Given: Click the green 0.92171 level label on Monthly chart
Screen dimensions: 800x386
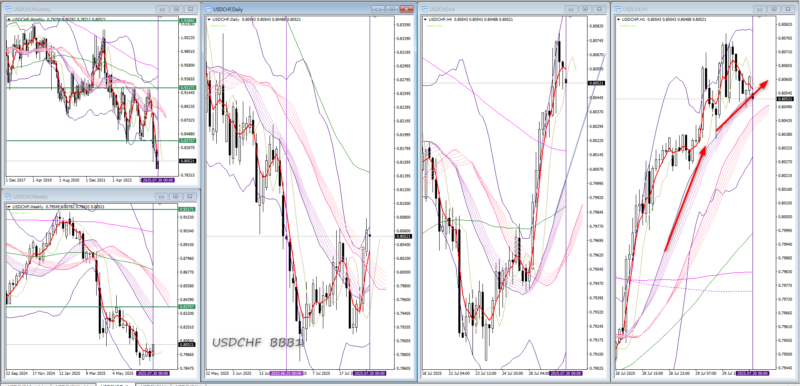Looking at the screenshot, I should (187, 88).
